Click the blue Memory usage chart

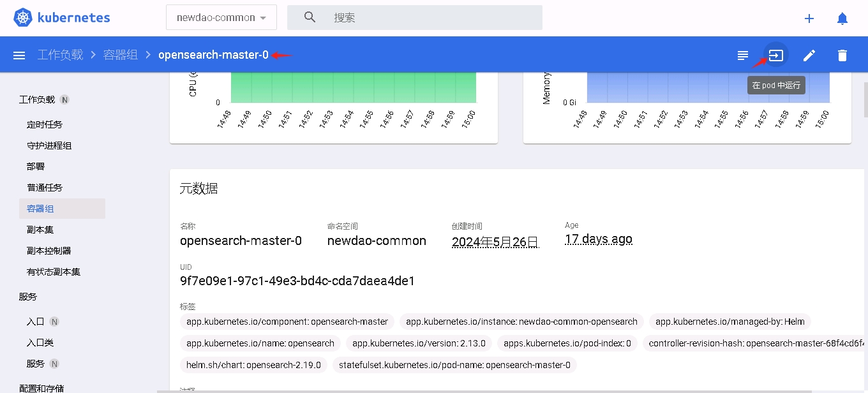tap(708, 87)
